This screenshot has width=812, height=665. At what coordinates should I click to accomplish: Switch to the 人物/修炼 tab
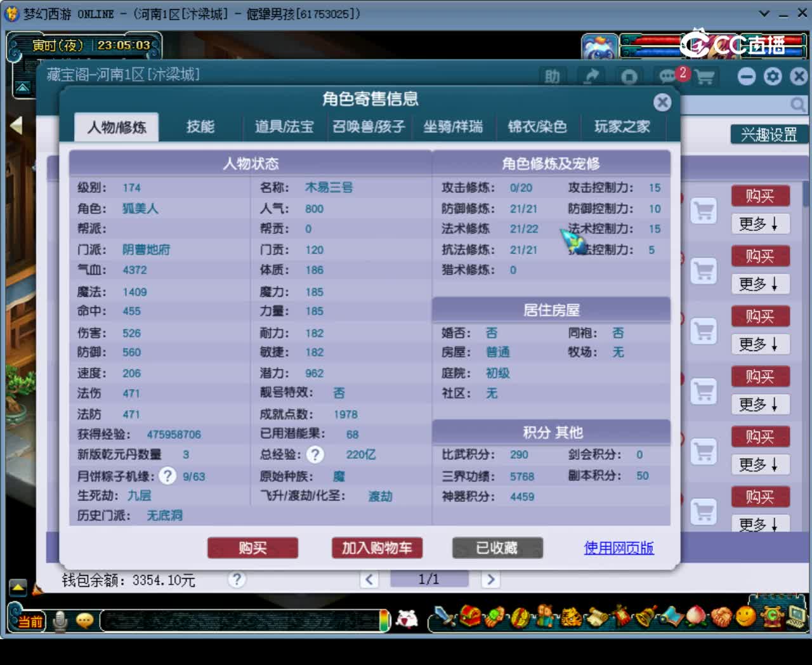point(117,127)
